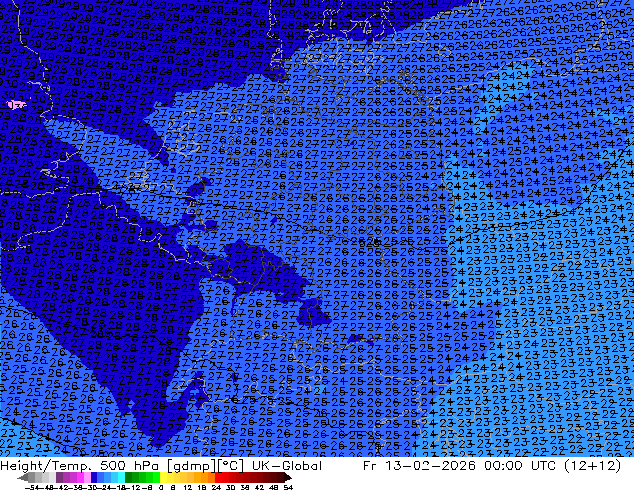
Task: Click the '(12+12)' forecast offset text
Action: coord(594,465)
